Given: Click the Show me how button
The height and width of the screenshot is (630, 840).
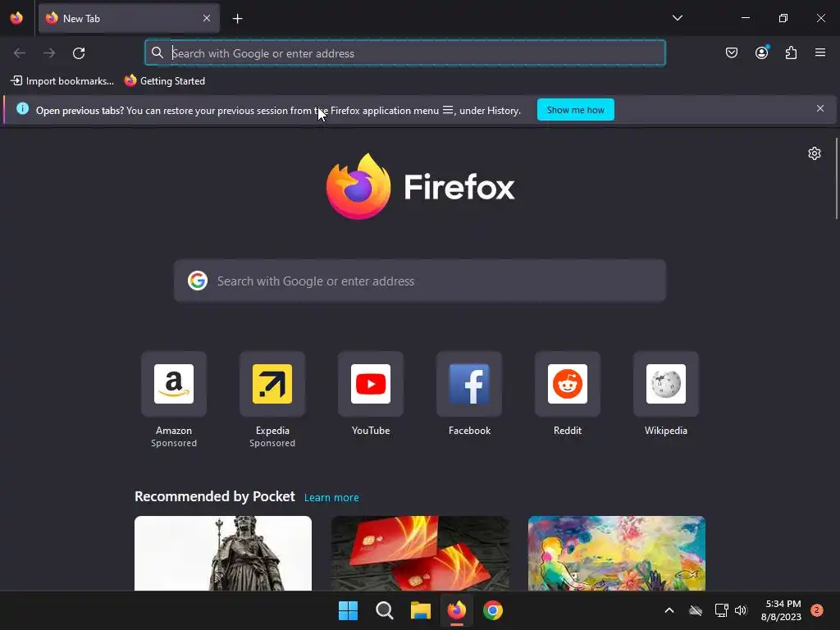Looking at the screenshot, I should (x=575, y=110).
